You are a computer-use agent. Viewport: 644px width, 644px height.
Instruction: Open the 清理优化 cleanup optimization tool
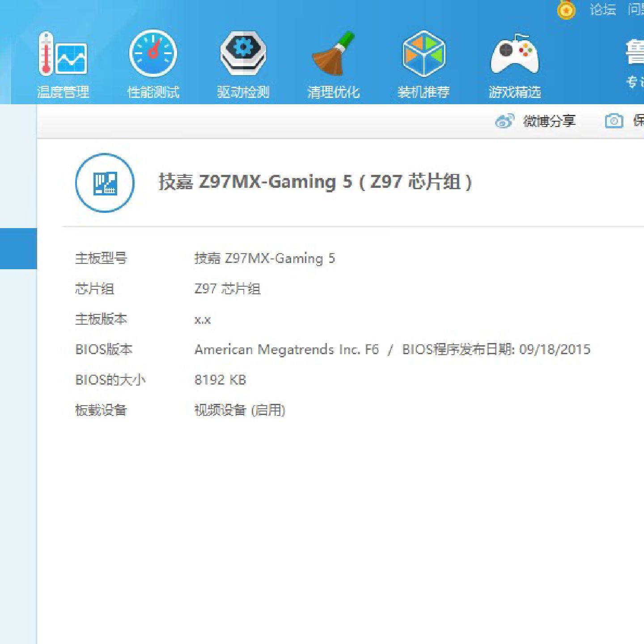334,63
